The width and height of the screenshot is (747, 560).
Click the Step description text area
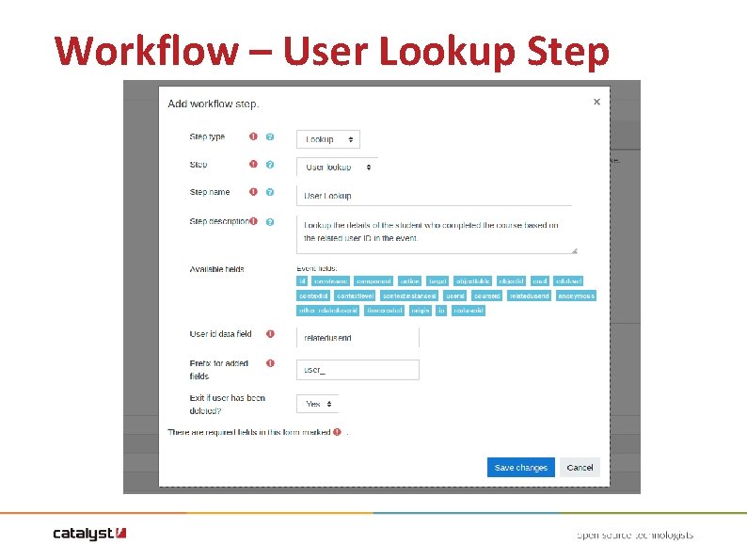pyautogui.click(x=437, y=234)
